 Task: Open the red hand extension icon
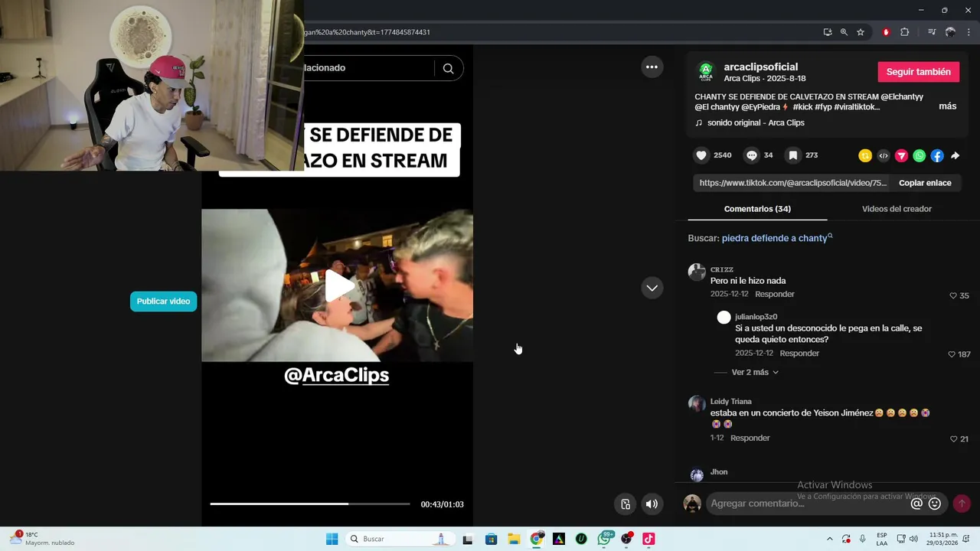[x=886, y=32]
